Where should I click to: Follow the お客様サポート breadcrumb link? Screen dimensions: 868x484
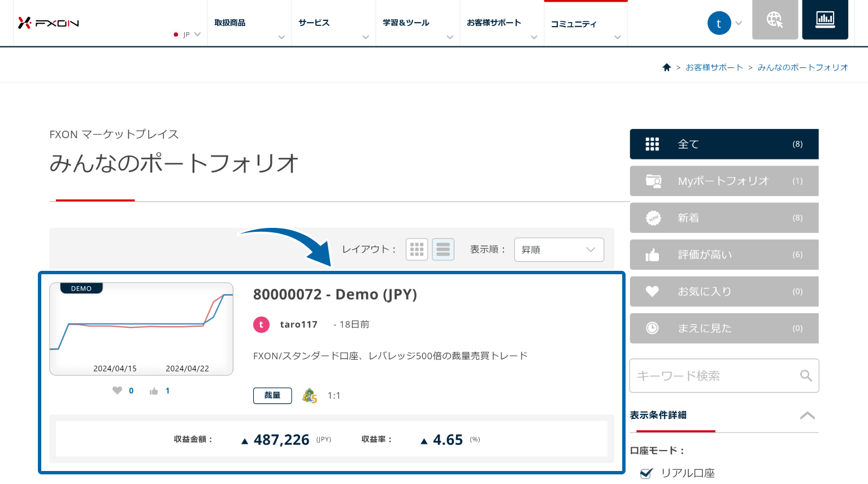[714, 67]
